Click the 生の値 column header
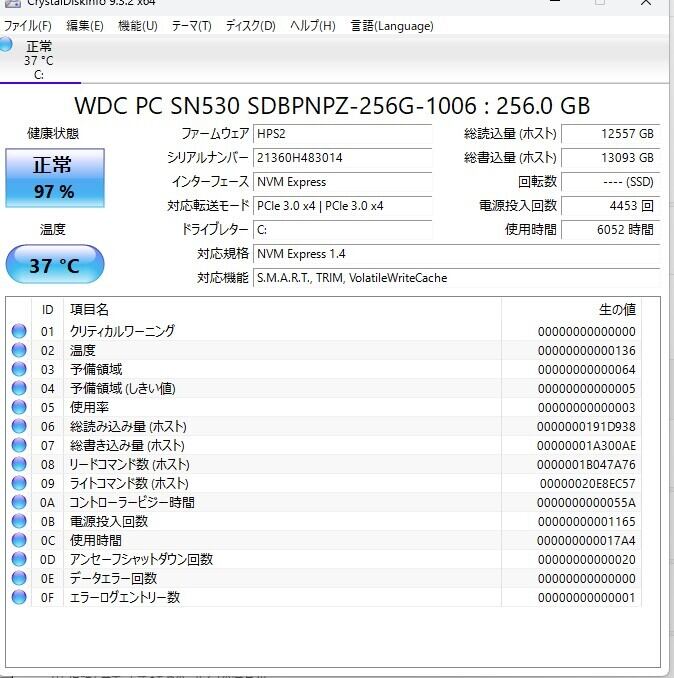This screenshot has width=674, height=678. [x=571, y=310]
